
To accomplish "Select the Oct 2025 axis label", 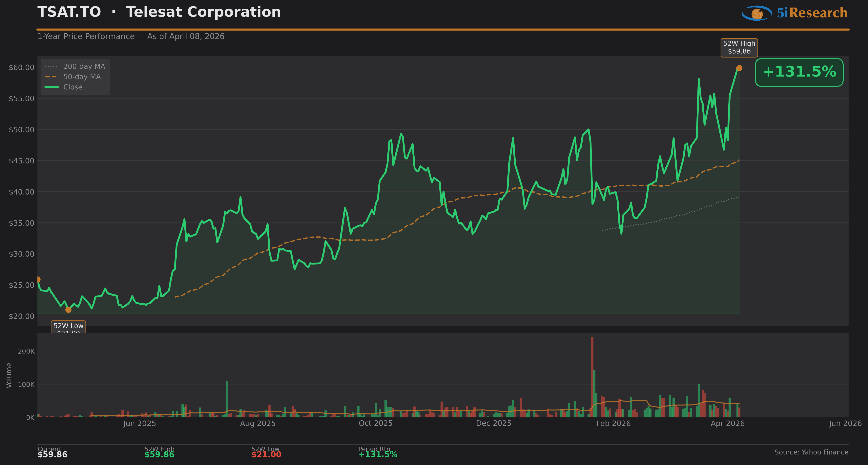I will click(x=375, y=424).
